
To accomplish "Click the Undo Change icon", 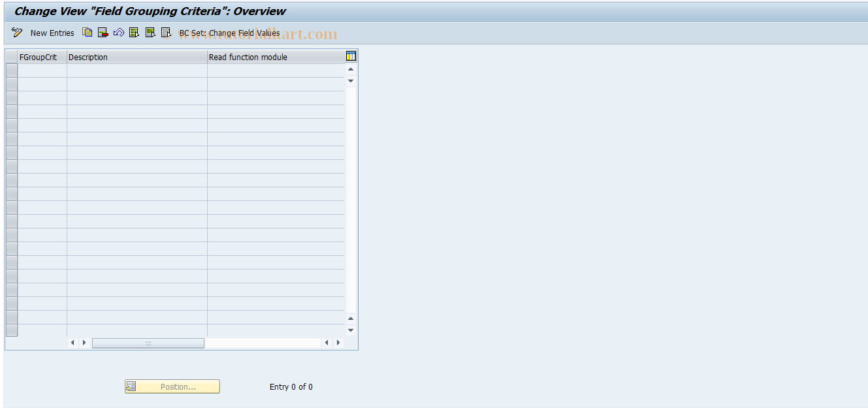I will [119, 32].
